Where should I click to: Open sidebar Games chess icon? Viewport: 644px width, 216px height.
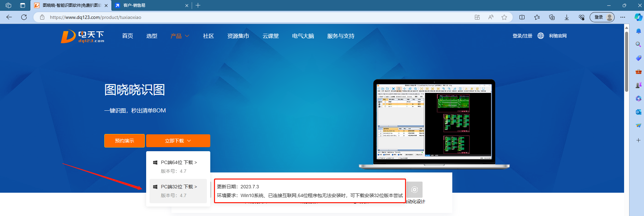tap(638, 85)
